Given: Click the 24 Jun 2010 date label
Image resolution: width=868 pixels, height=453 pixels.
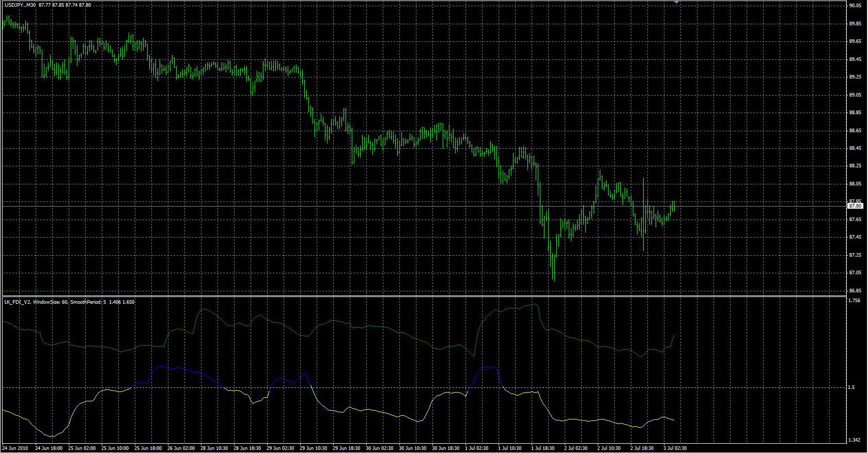Looking at the screenshot, I should coord(16,448).
